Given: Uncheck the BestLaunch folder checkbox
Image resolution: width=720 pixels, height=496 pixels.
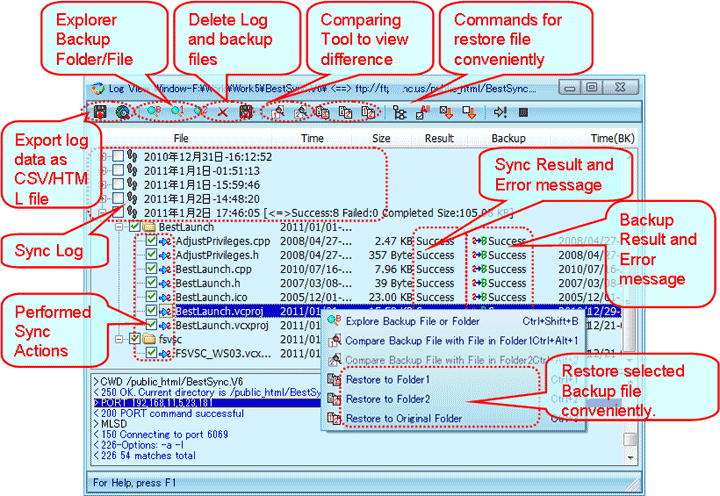Looking at the screenshot, I should (x=135, y=226).
